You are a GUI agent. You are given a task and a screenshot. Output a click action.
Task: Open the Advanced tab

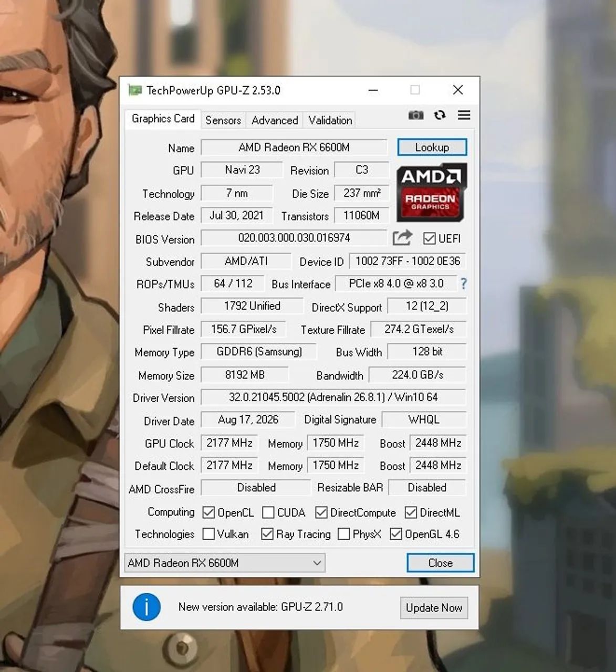[x=275, y=120]
